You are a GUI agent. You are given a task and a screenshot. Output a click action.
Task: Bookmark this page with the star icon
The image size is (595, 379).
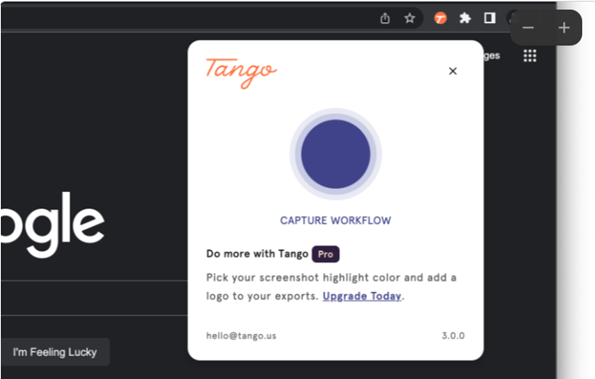(409, 18)
